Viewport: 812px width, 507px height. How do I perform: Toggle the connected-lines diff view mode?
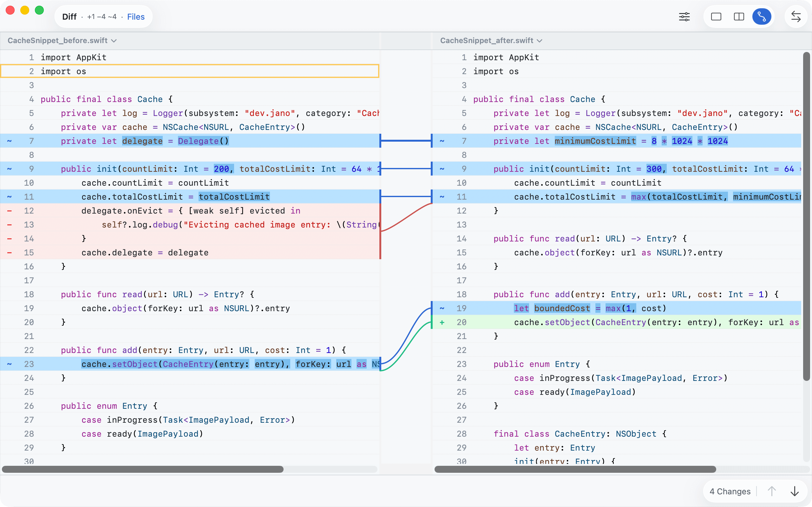tap(761, 17)
